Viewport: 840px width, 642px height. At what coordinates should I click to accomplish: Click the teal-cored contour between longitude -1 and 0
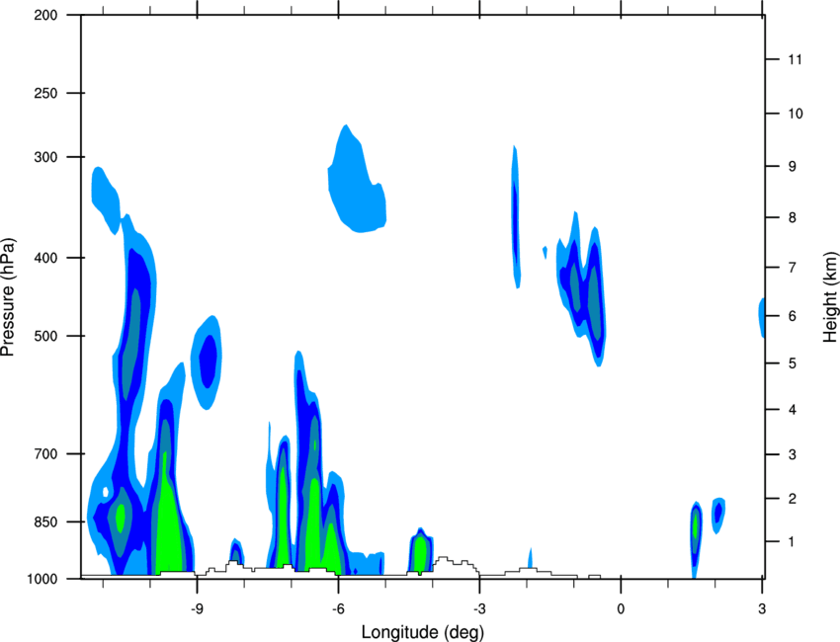(583, 289)
